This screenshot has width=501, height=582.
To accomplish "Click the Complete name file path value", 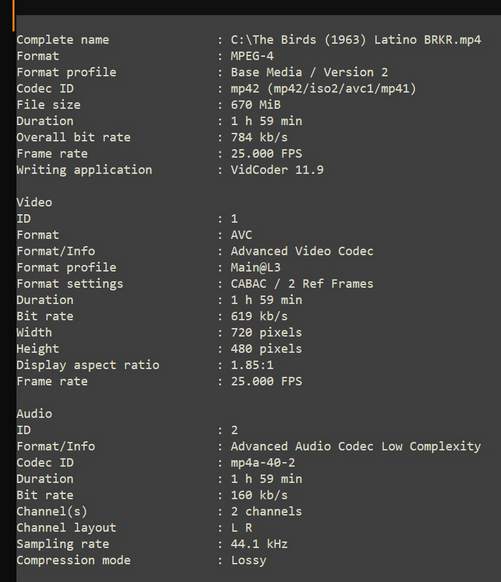I will (x=356, y=39).
